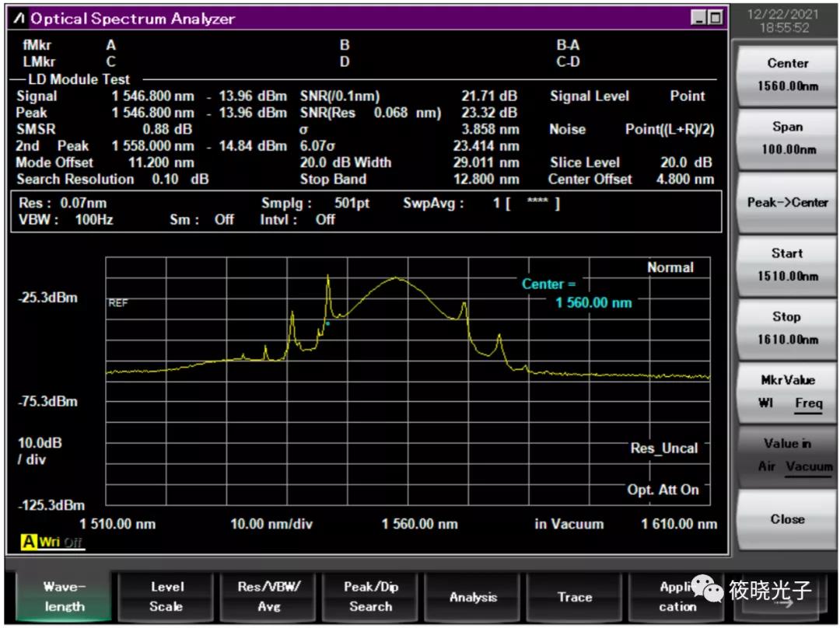Screen dimensions: 840x628
Task: Switch to the Peak/Dip Search tab
Action: pos(370,597)
